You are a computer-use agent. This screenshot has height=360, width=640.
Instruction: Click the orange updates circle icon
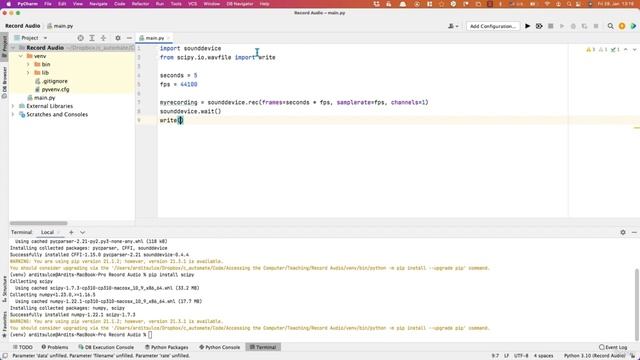point(622,26)
